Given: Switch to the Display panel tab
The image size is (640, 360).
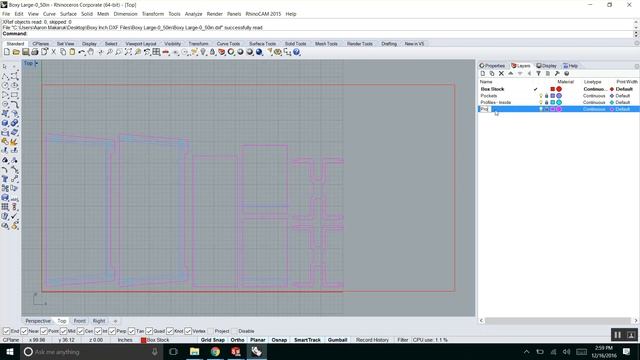Looking at the screenshot, I should pyautogui.click(x=547, y=66).
